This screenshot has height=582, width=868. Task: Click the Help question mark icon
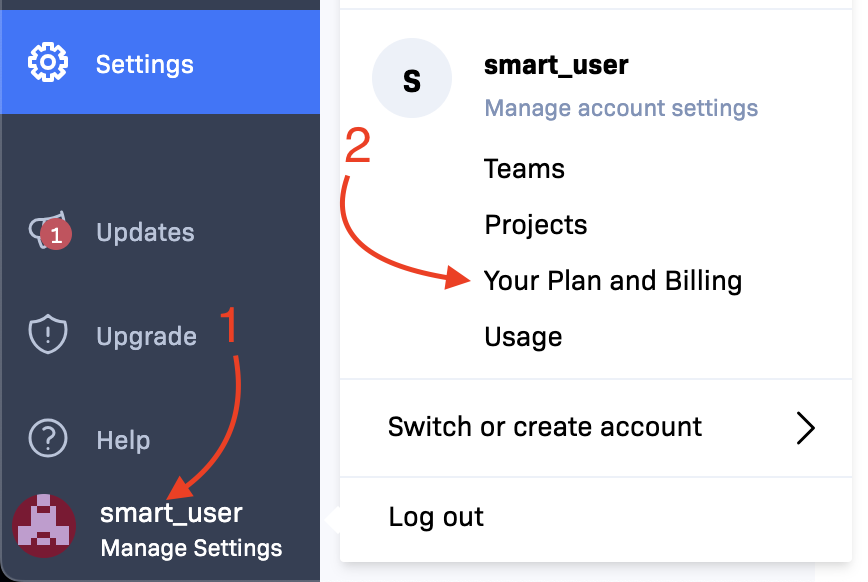(48, 439)
